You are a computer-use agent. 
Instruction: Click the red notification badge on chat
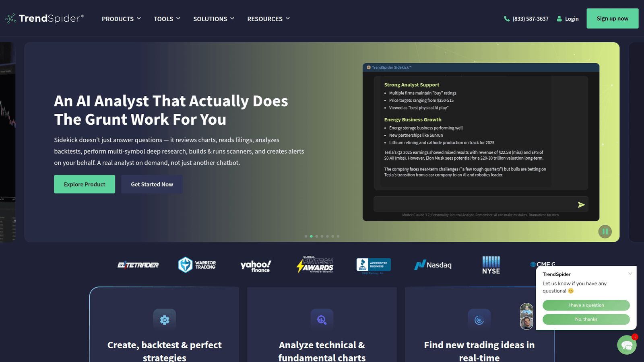(635, 337)
